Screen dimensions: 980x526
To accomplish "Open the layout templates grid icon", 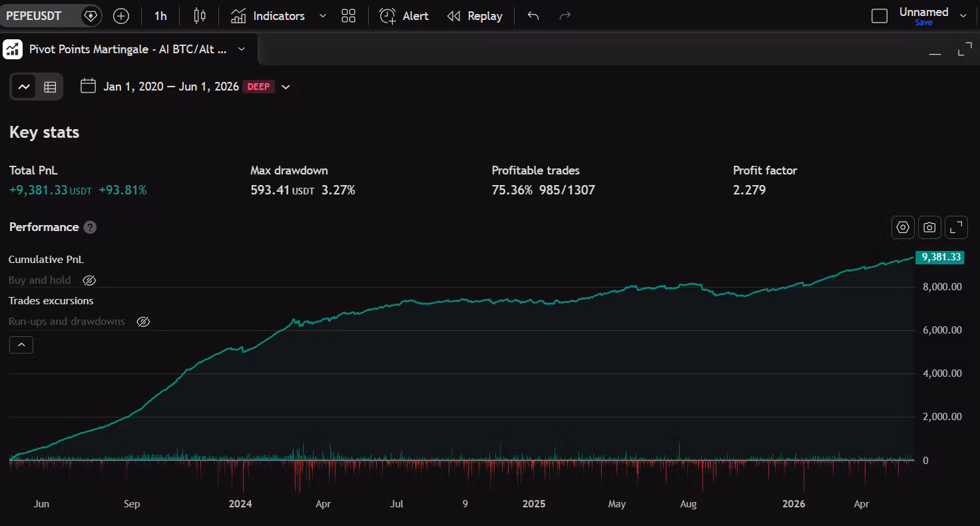I will click(x=348, y=16).
